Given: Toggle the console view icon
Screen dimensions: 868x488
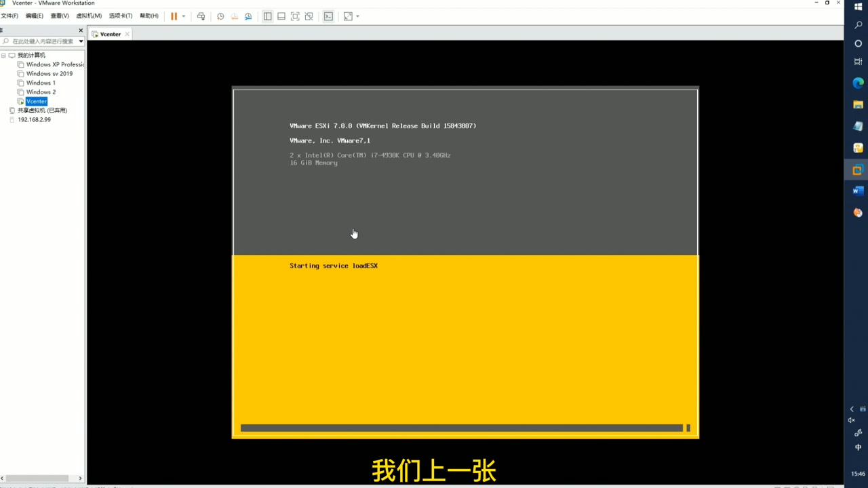Looking at the screenshot, I should [x=328, y=16].
